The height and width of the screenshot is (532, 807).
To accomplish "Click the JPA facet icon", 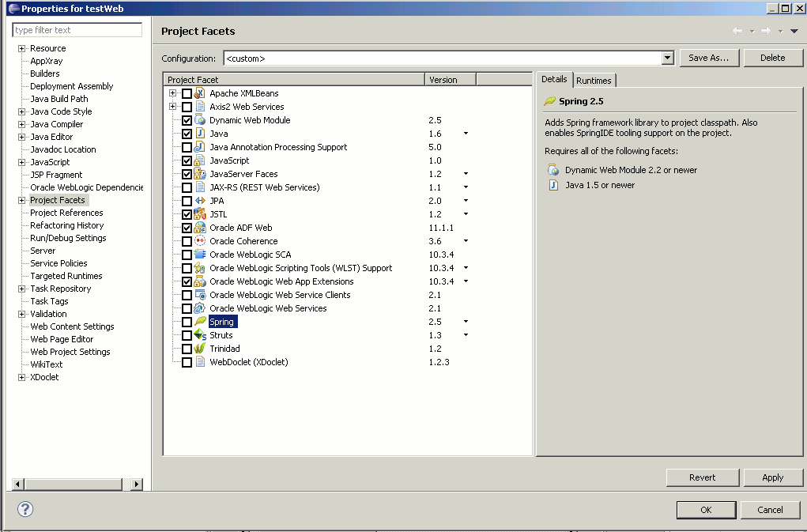I will pyautogui.click(x=200, y=201).
